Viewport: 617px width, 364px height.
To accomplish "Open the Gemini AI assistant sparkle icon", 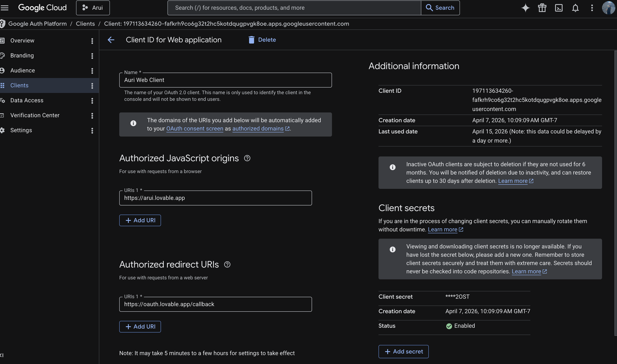I will [x=525, y=8].
